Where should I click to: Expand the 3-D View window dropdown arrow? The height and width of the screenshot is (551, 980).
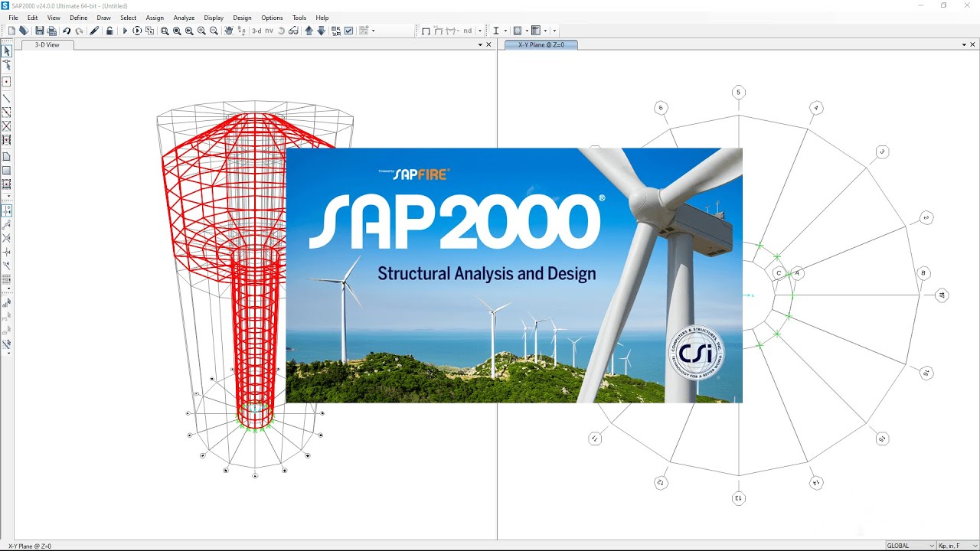479,44
